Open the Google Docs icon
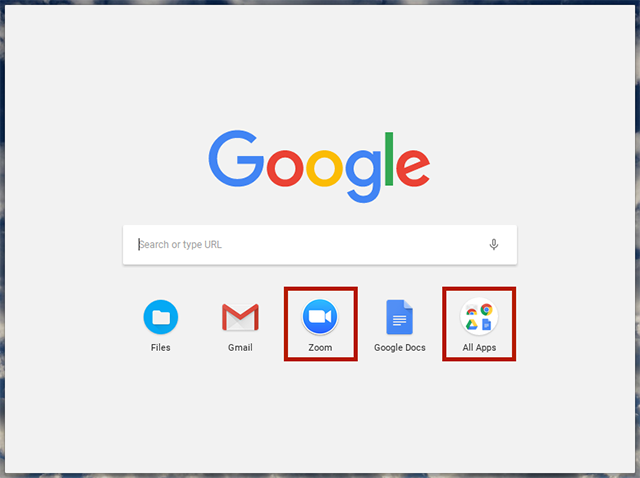Screen dimensions: 640x478 tap(400, 317)
